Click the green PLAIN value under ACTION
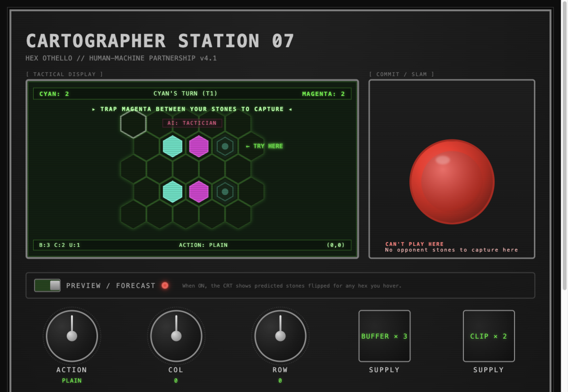 point(72,380)
